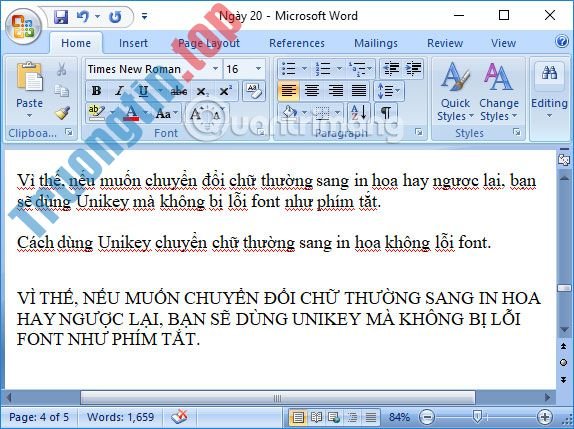Go to the View tab

click(503, 43)
